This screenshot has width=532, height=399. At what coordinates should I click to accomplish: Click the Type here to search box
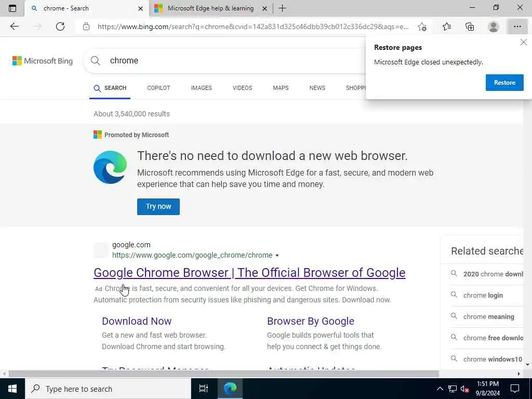click(108, 389)
